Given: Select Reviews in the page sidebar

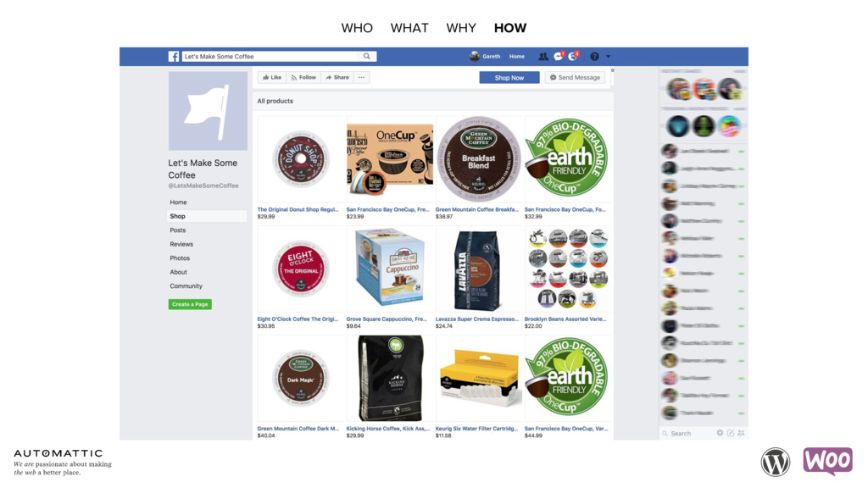Looking at the screenshot, I should coord(181,244).
